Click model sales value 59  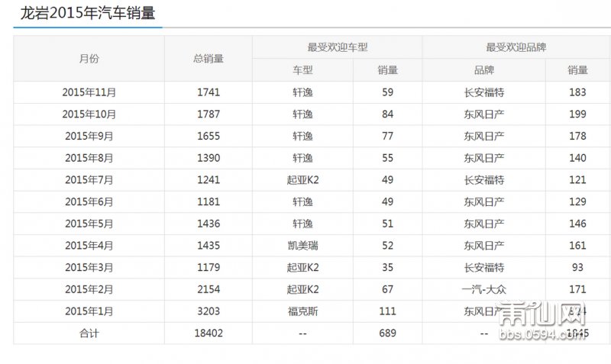point(388,92)
